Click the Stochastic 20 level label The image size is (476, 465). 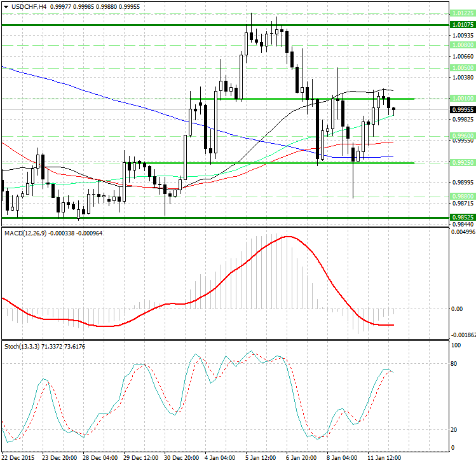coord(455,429)
